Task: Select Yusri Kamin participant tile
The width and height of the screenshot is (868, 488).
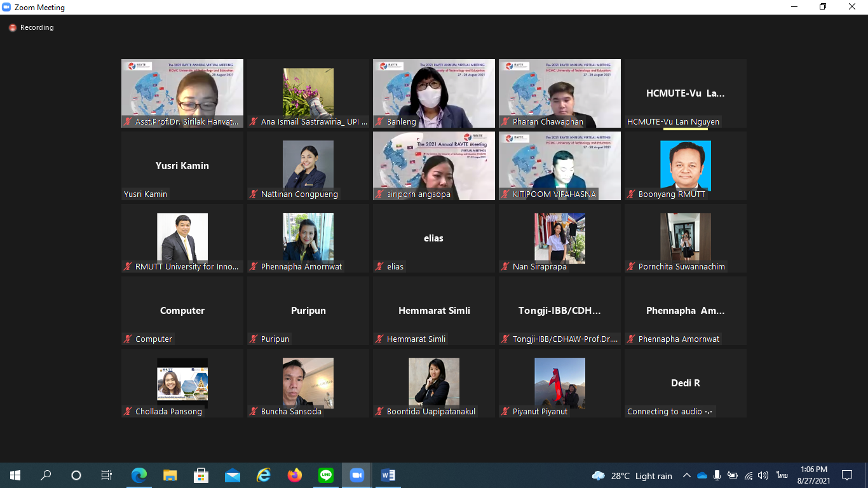Action: (x=182, y=166)
